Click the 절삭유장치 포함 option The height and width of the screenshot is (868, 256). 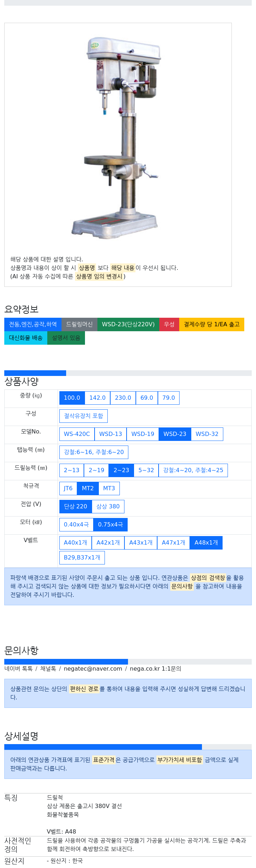pos(84,416)
